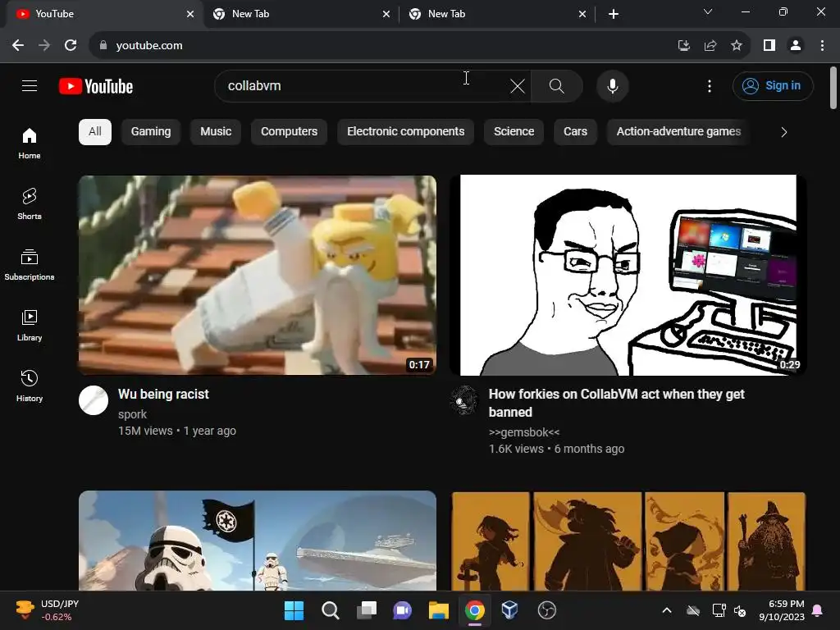Select the Science filter chip
Viewport: 840px width, 630px height.
[514, 132]
